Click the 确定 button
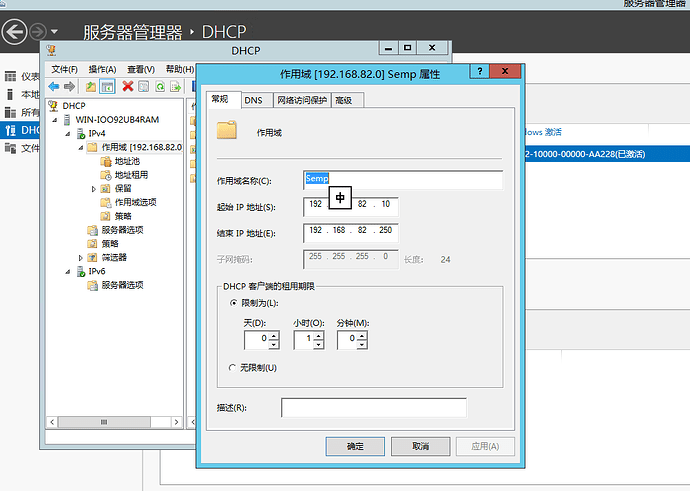 355,446
